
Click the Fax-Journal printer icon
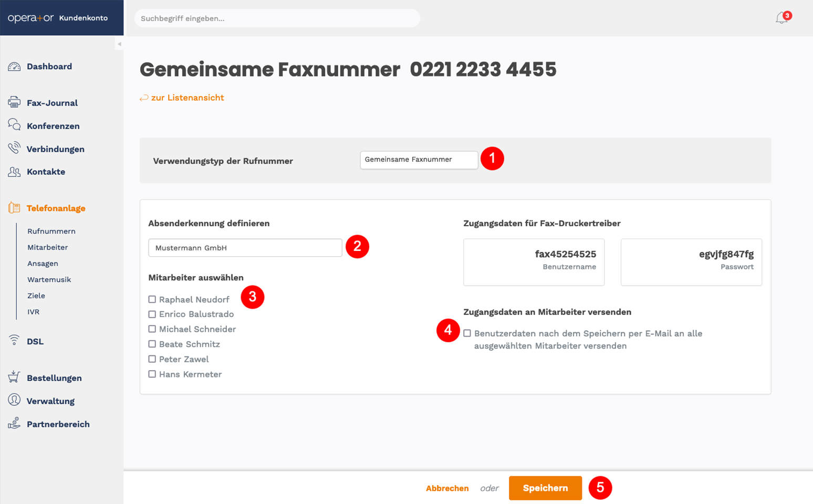pyautogui.click(x=14, y=102)
